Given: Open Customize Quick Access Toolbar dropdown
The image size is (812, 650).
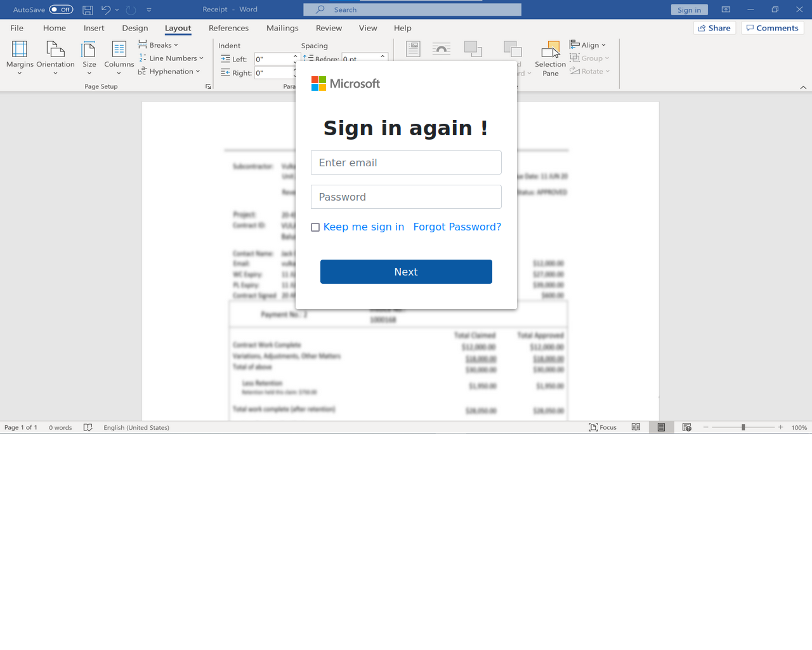Looking at the screenshot, I should click(x=149, y=10).
